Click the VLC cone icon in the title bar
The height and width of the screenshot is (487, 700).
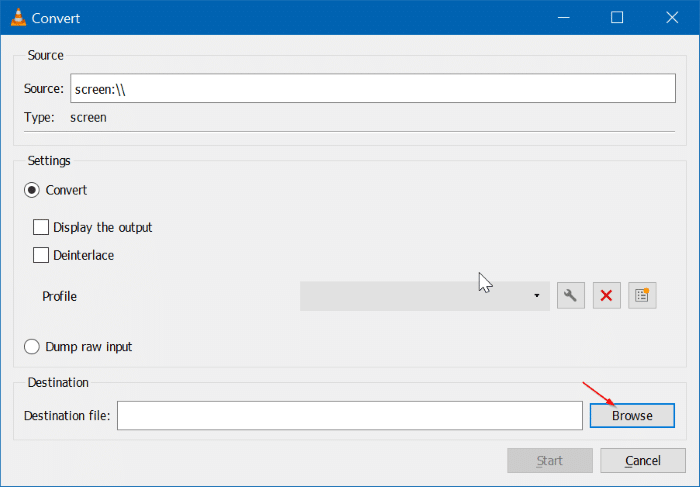[x=18, y=18]
